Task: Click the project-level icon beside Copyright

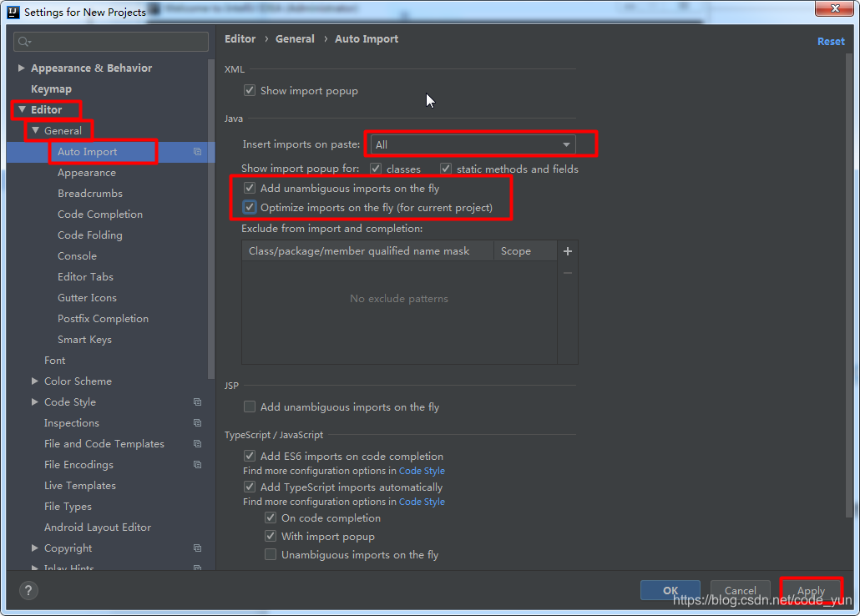Action: pos(197,548)
